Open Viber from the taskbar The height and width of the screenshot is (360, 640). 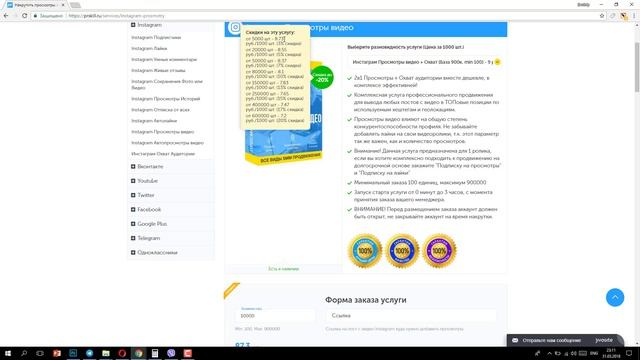[171, 353]
